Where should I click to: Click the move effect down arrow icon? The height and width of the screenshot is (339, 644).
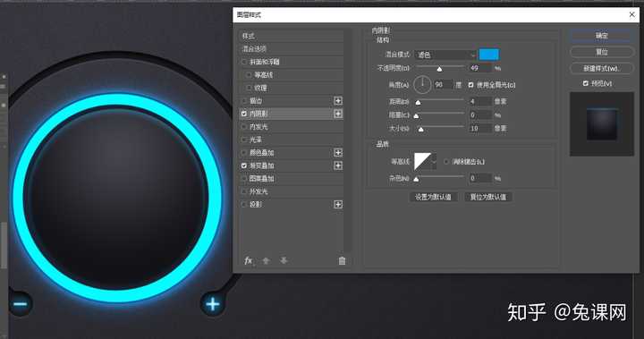[284, 260]
